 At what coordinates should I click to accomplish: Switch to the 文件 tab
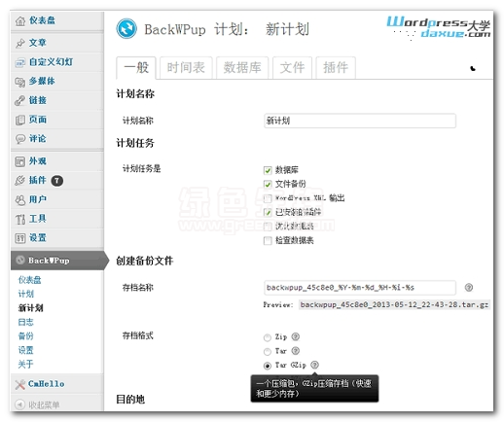[x=292, y=68]
